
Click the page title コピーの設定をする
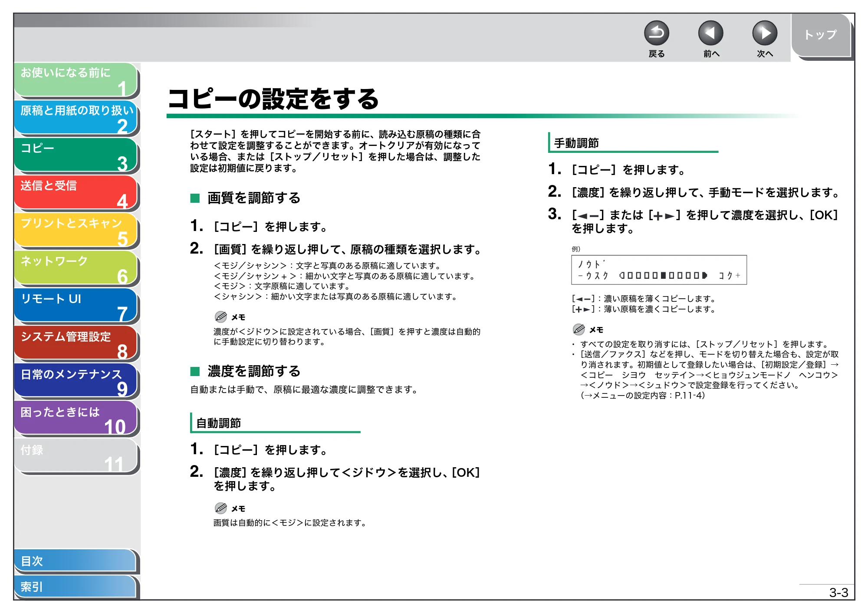click(x=274, y=99)
